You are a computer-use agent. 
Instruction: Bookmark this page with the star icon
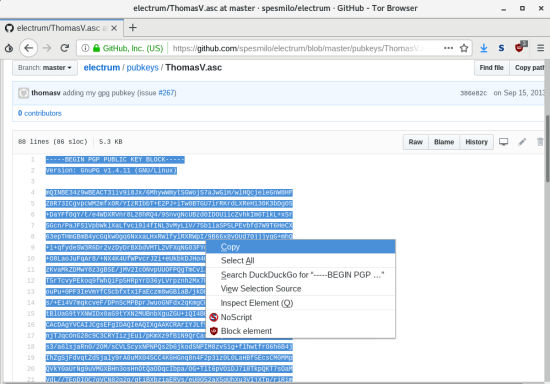click(x=464, y=48)
